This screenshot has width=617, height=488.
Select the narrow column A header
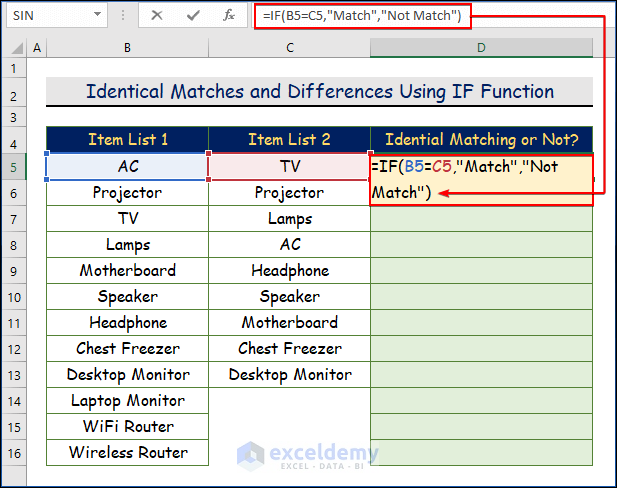(37, 48)
